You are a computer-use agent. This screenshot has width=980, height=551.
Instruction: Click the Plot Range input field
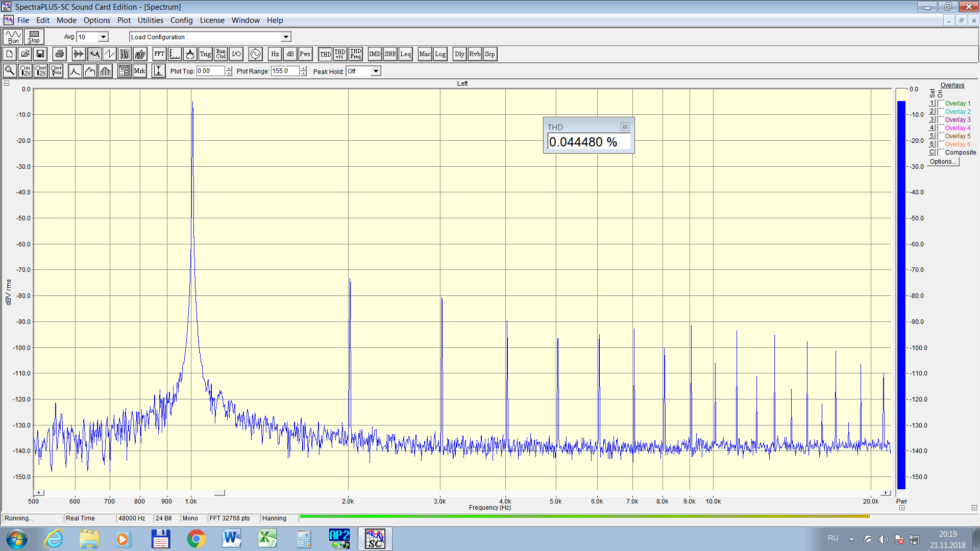coord(284,71)
